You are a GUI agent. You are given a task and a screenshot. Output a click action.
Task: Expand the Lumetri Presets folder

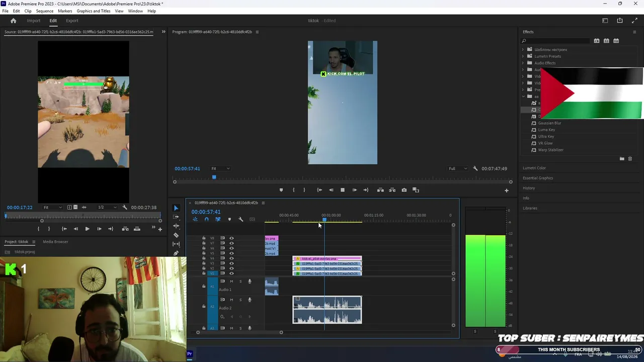pos(523,56)
